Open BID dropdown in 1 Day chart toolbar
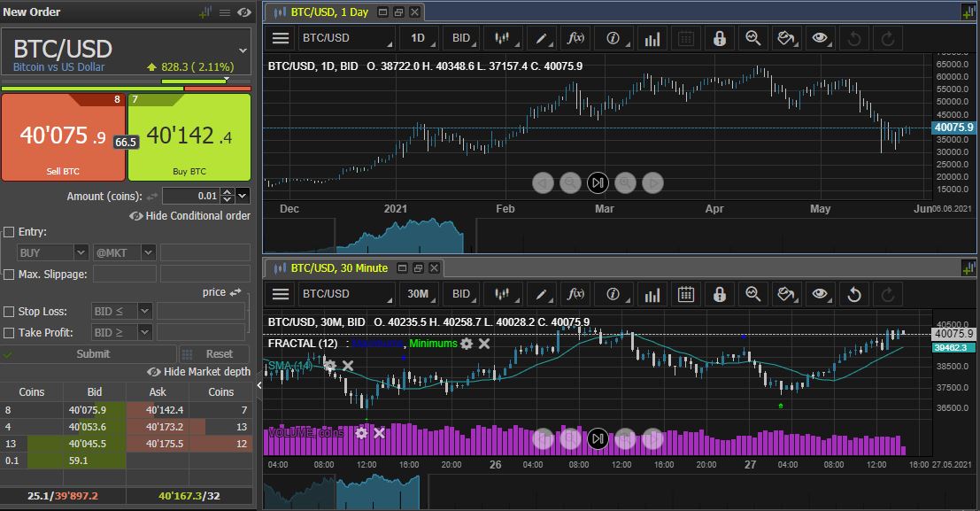Viewport: 980px width, 511px height. point(462,38)
